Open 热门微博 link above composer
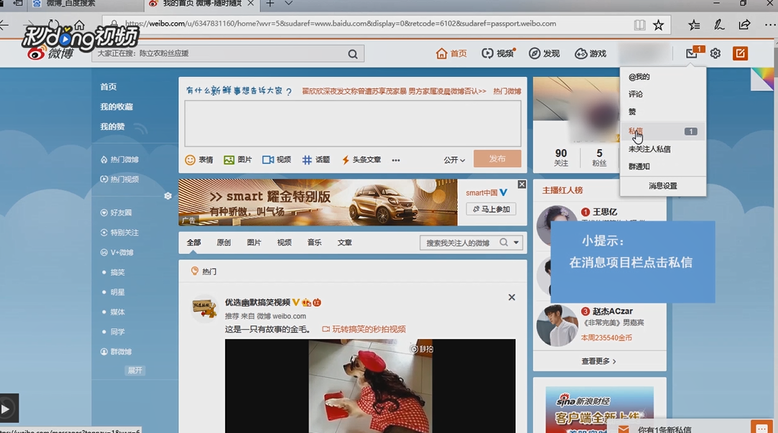The height and width of the screenshot is (433, 778). pyautogui.click(x=507, y=91)
